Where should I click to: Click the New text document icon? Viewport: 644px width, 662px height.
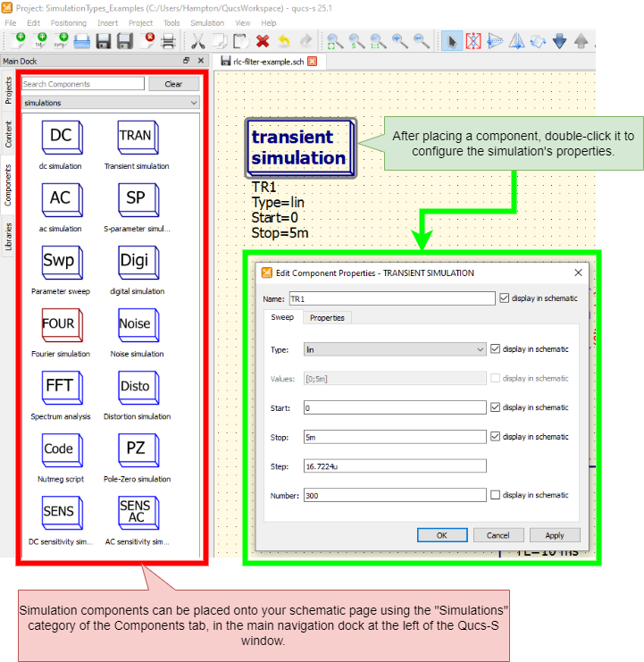click(x=41, y=41)
